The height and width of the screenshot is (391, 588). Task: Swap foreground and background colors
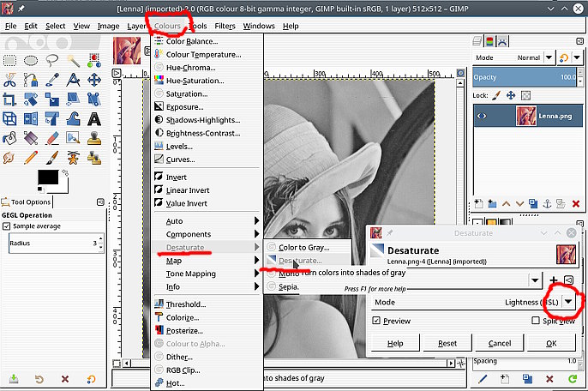(65, 172)
